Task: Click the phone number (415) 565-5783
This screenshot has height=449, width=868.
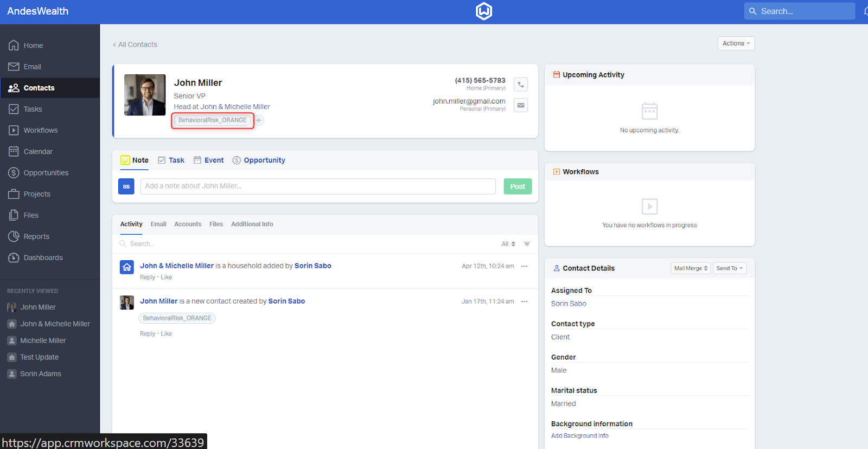Action: point(480,80)
